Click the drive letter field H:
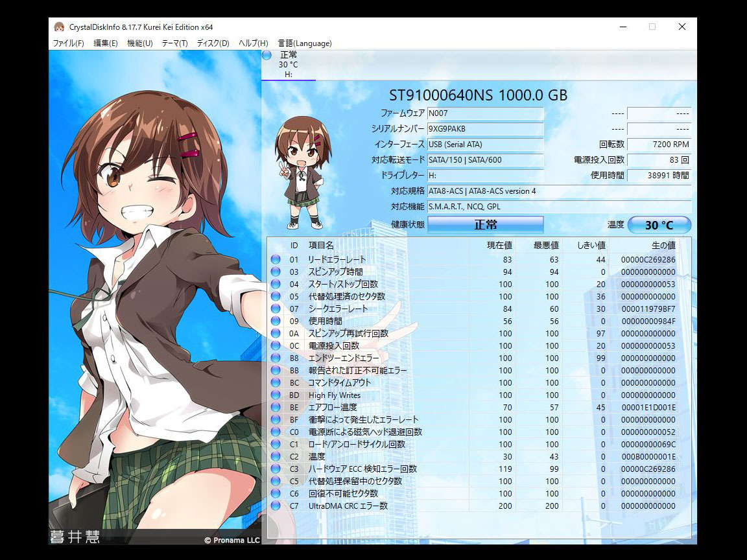 [486, 175]
